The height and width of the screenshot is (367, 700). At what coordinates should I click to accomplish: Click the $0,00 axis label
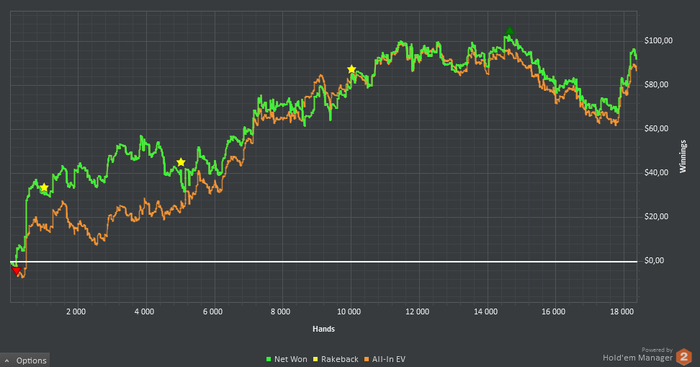(654, 260)
